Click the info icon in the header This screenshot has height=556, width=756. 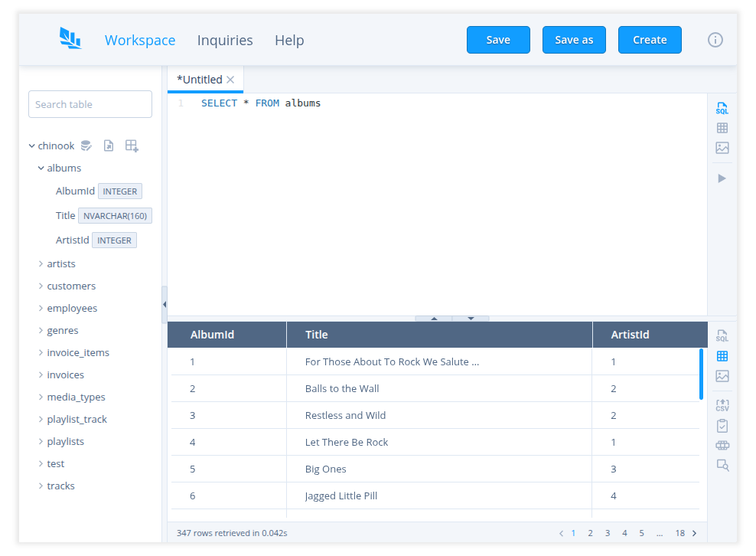[715, 40]
